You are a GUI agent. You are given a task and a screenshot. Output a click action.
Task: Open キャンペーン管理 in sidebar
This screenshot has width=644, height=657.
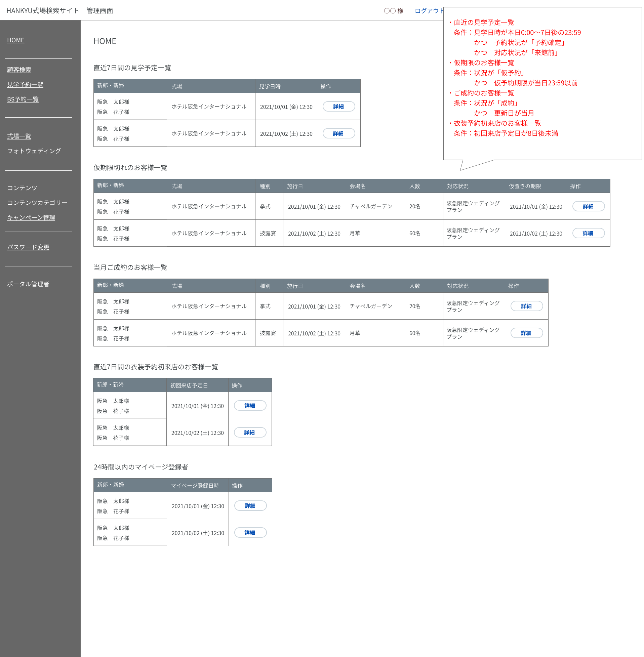(x=31, y=218)
